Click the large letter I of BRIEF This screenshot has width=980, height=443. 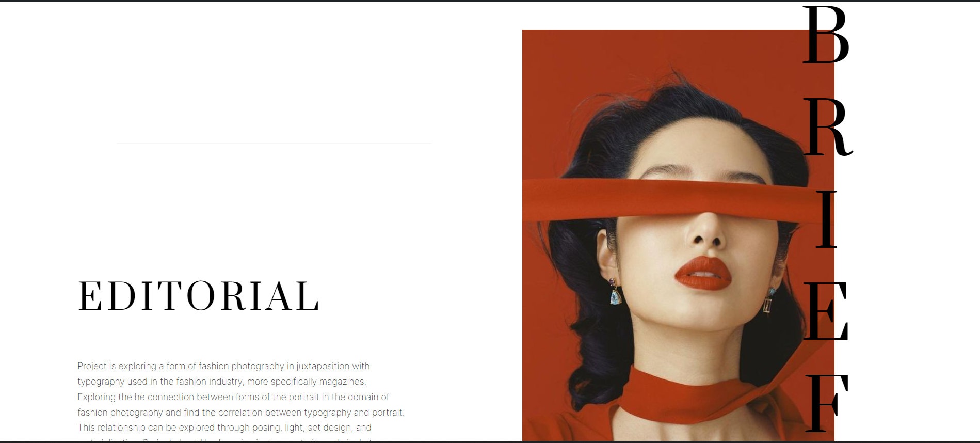coord(826,219)
